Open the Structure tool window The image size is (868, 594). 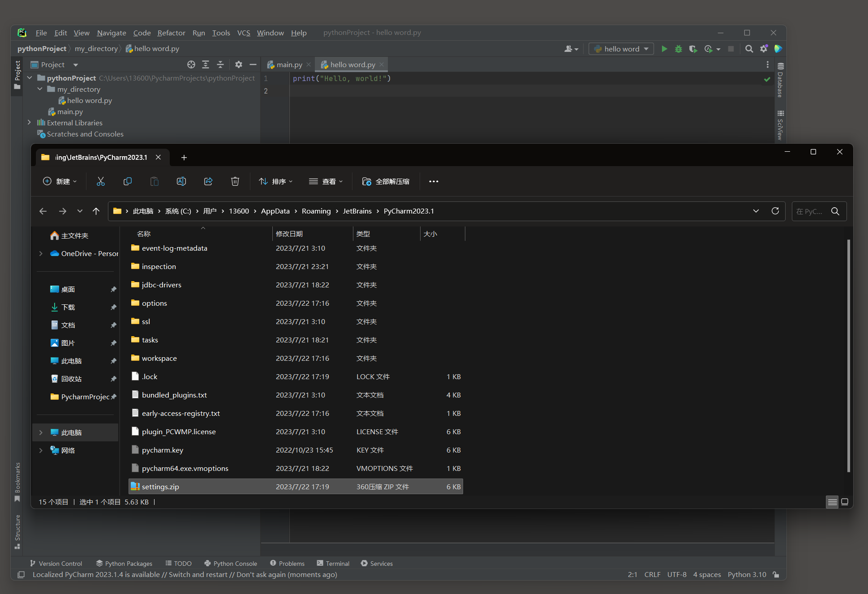pyautogui.click(x=17, y=531)
